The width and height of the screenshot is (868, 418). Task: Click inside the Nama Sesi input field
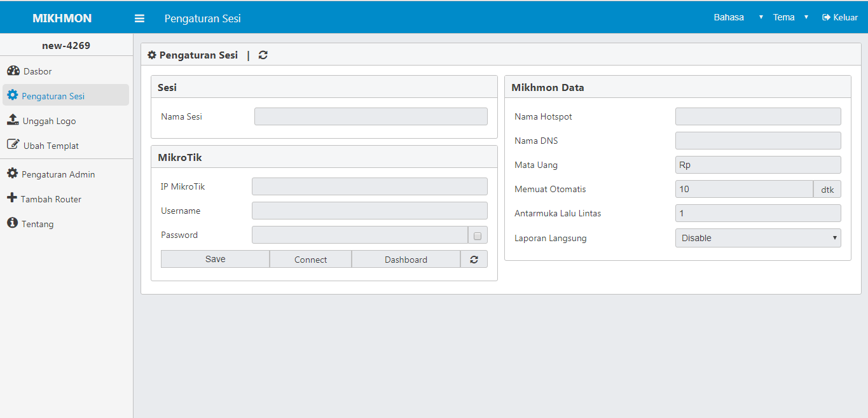(371, 116)
